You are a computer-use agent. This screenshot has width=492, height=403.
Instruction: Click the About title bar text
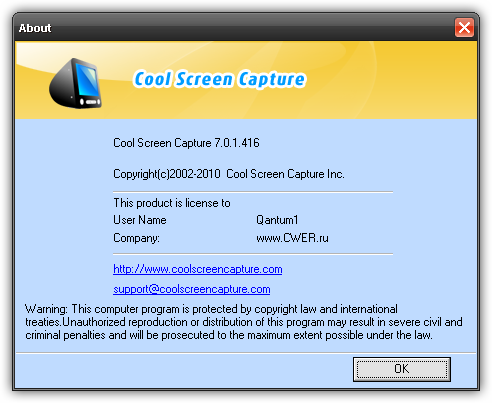tap(35, 28)
